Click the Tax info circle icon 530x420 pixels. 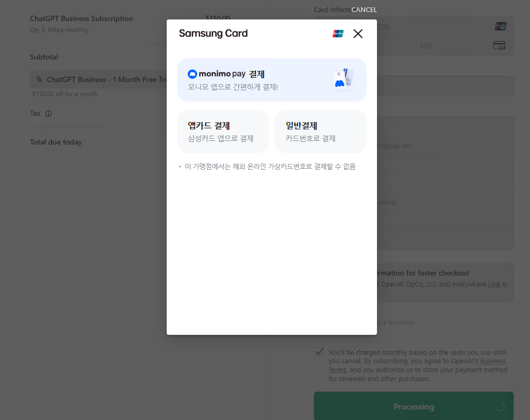coord(48,114)
